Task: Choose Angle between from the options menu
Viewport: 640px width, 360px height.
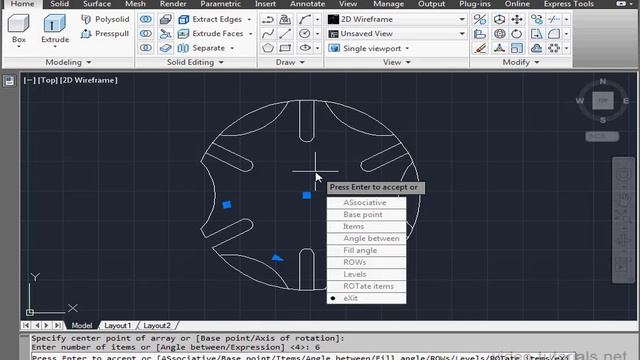Action: (367, 238)
